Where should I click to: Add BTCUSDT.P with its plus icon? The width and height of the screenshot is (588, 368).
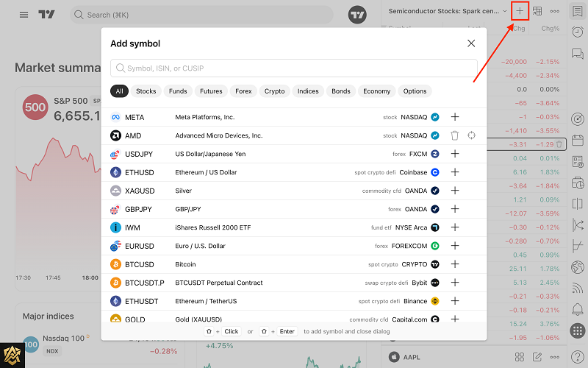click(455, 283)
